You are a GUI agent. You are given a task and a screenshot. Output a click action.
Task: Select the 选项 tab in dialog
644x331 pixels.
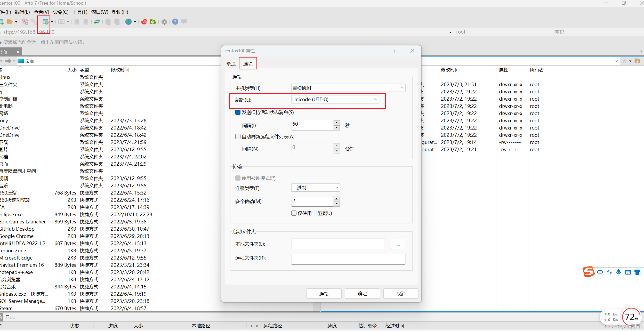[248, 63]
